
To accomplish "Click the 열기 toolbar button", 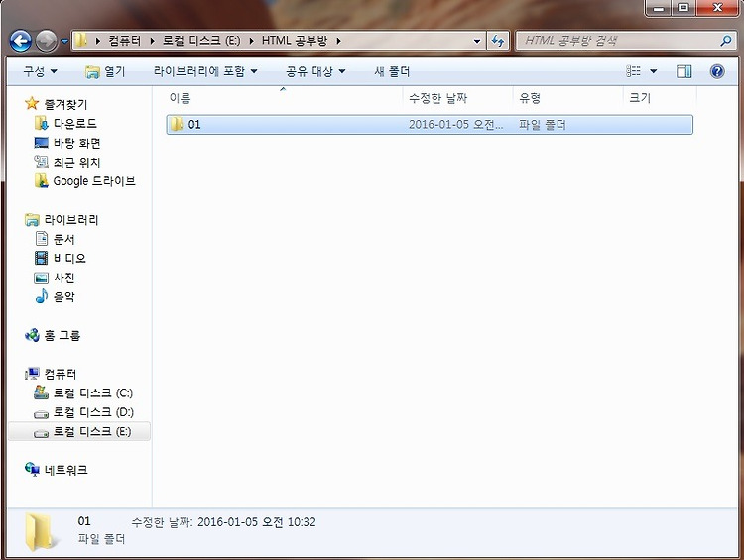I will (105, 71).
